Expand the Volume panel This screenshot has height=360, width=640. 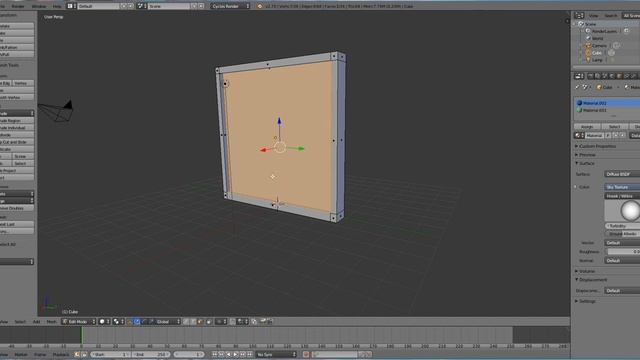click(586, 271)
